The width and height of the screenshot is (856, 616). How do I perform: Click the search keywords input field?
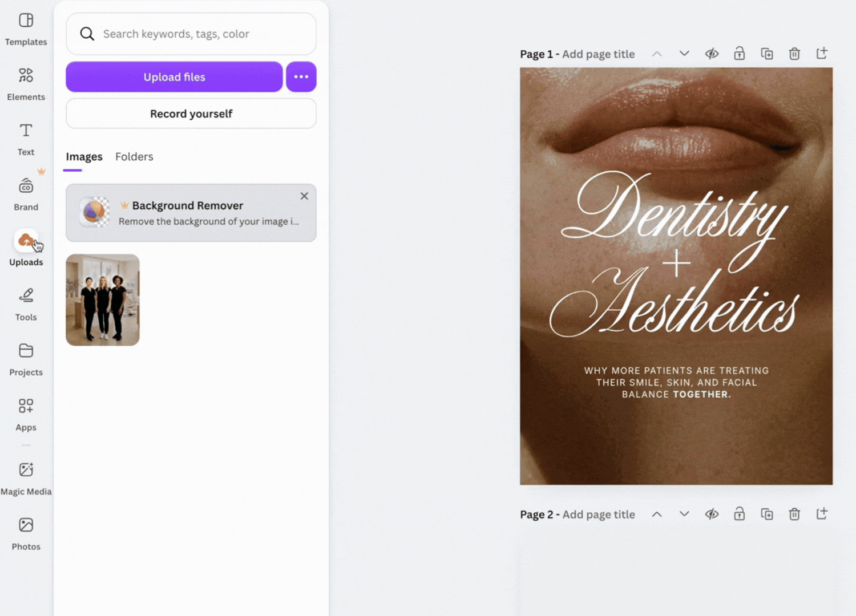[191, 34]
